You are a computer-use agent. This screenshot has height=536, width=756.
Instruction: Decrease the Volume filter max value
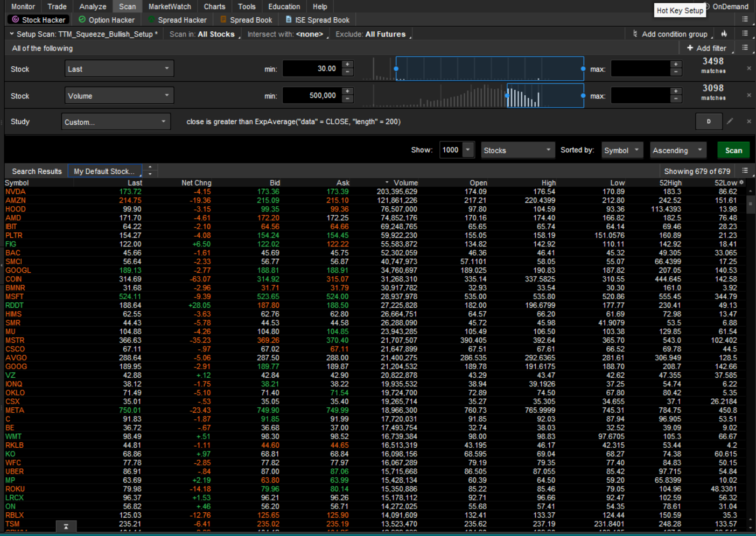point(676,99)
